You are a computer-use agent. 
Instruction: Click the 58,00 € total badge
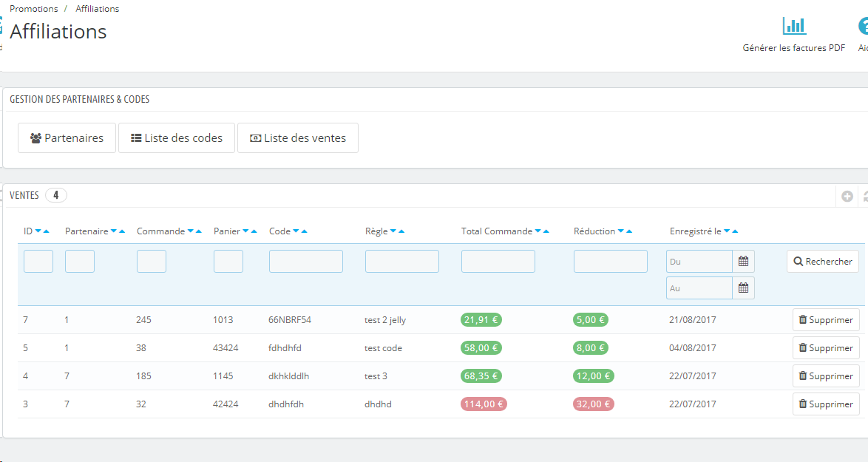pos(481,348)
